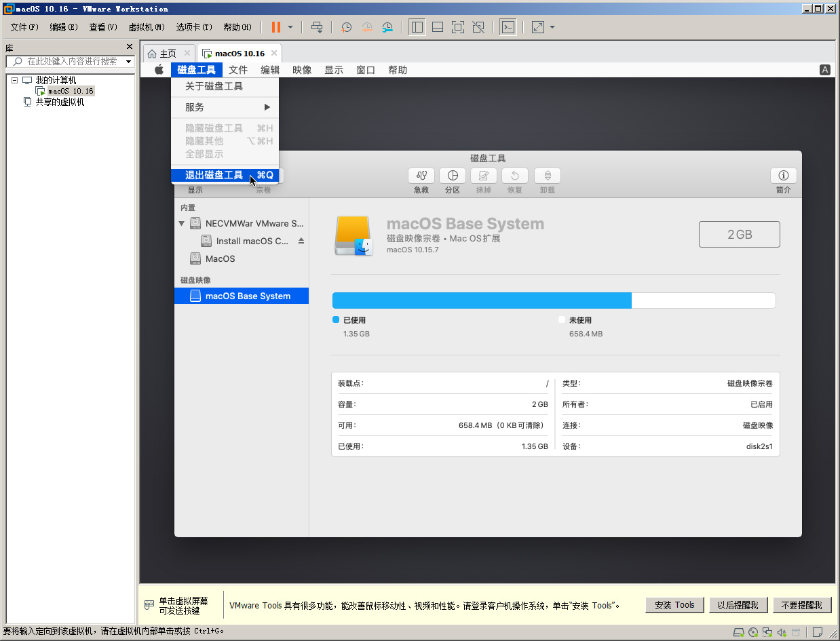
Task: Click the revert to snapshot icon
Action: 366,27
